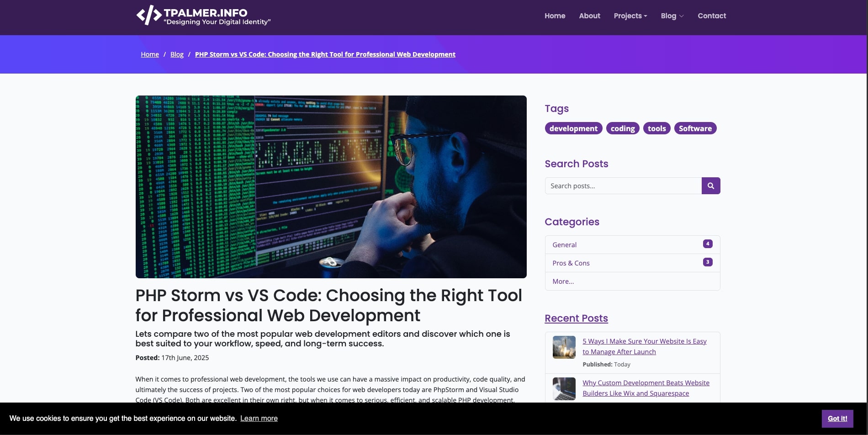Select the development tag
Image resolution: width=868 pixels, height=435 pixels.
click(573, 128)
